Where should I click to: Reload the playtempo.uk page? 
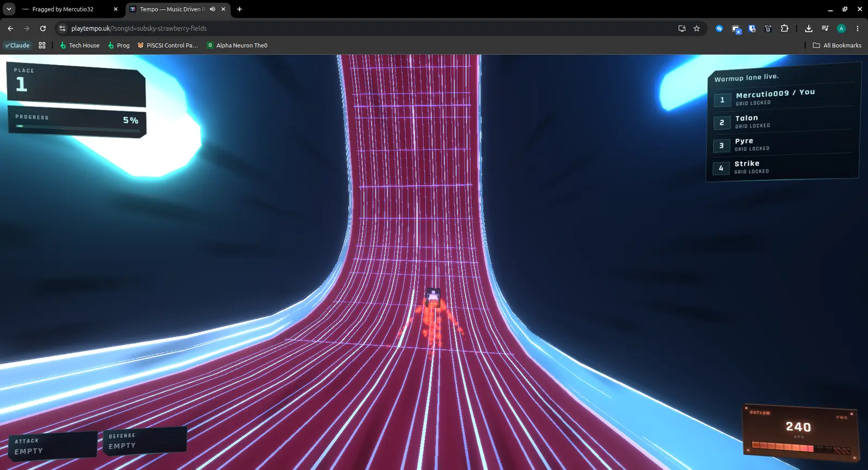(43, 28)
